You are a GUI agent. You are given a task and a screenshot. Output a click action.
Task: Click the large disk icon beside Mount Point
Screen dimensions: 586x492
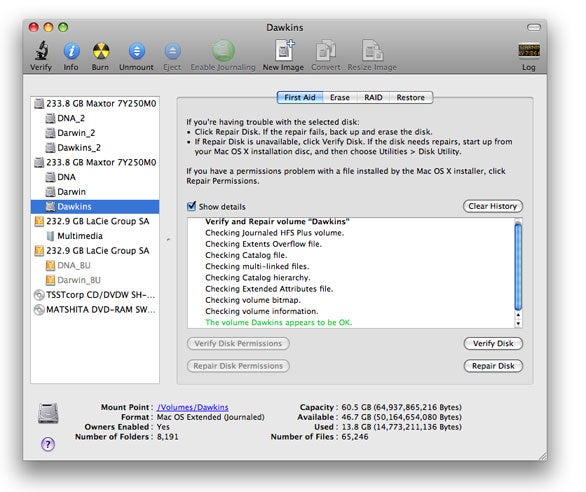click(x=48, y=413)
